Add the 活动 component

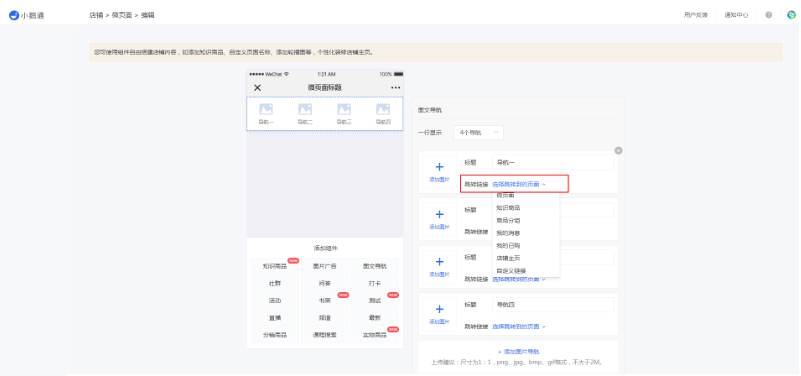tap(275, 300)
